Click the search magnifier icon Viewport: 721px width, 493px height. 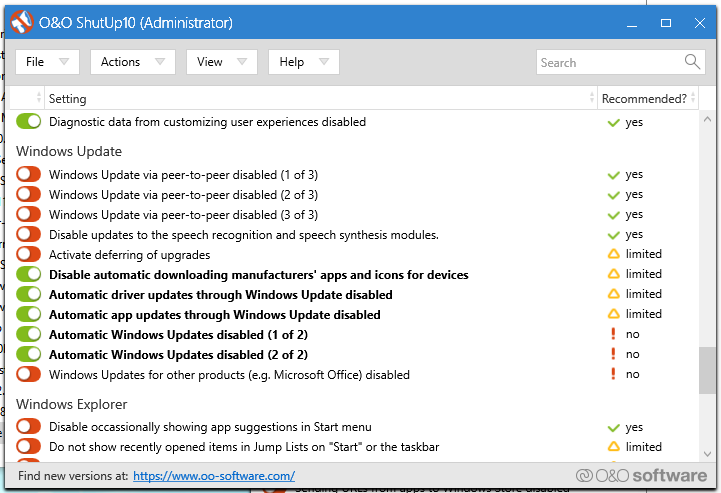tap(692, 61)
